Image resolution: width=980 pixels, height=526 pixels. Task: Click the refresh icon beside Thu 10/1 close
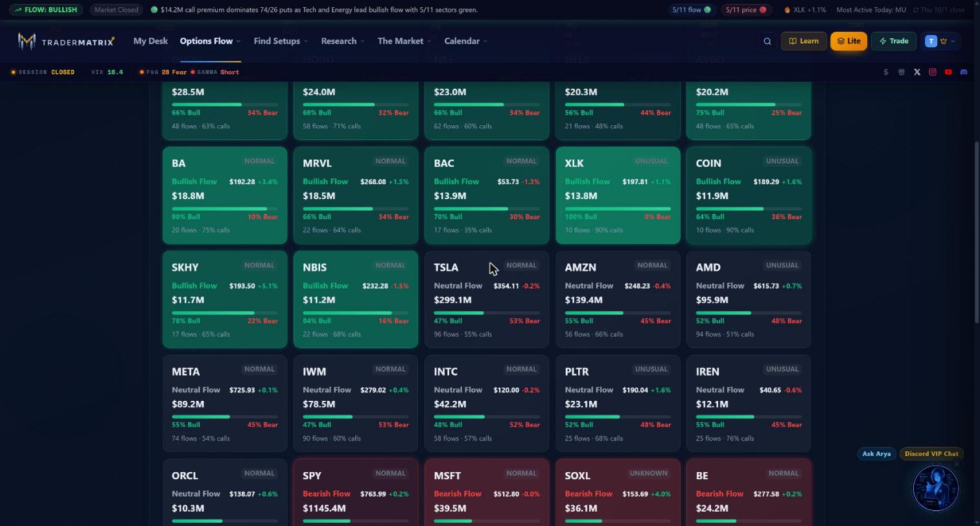(x=916, y=10)
